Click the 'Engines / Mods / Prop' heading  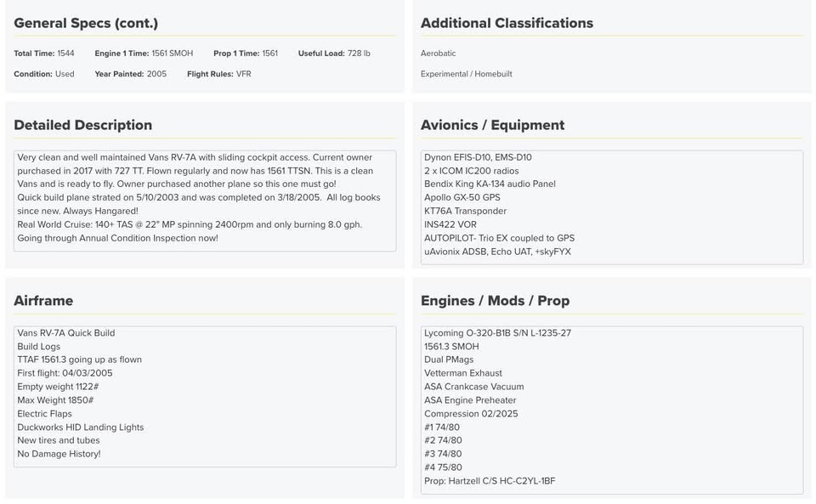(496, 301)
